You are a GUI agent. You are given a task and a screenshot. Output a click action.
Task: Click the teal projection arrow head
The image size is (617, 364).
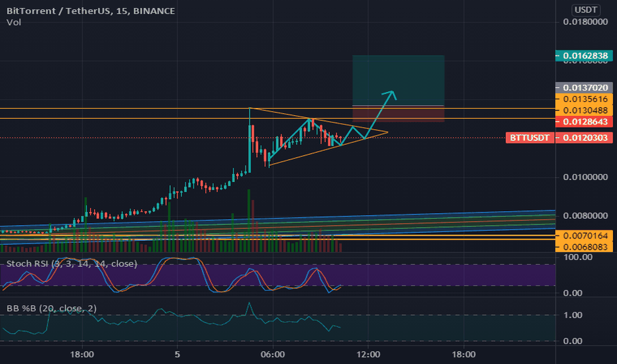click(x=391, y=94)
